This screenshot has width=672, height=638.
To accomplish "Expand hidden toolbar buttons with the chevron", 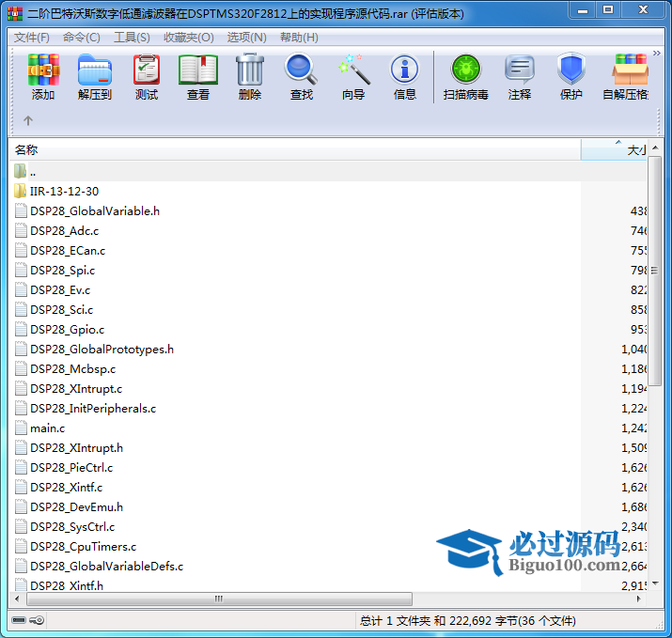I will click(656, 54).
